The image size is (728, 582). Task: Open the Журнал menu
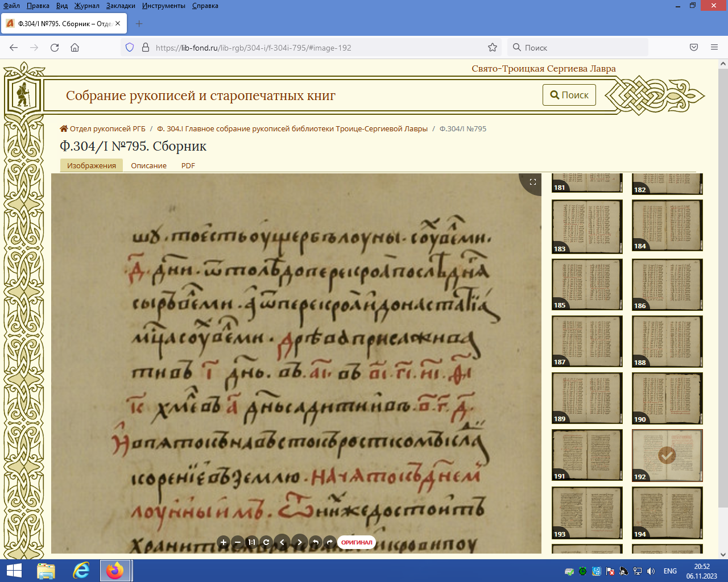(x=86, y=6)
